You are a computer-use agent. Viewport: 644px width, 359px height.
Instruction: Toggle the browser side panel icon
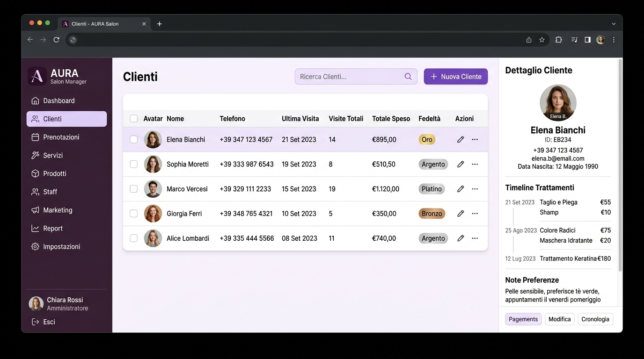pyautogui.click(x=587, y=40)
